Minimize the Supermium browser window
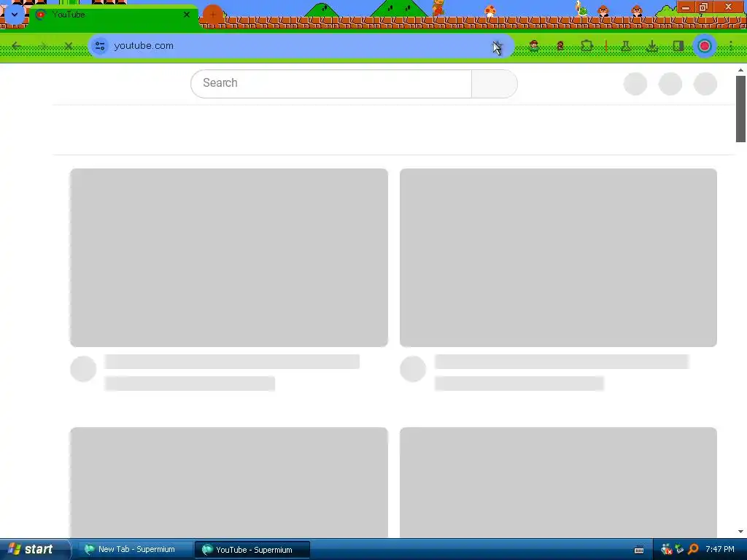The height and width of the screenshot is (560, 747). 686,7
